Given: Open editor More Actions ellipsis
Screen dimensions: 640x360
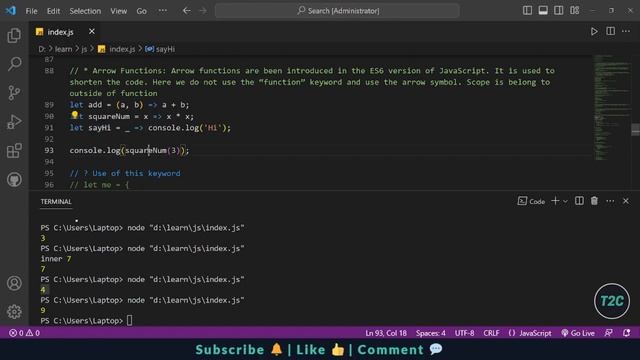Looking at the screenshot, I should [626, 31].
